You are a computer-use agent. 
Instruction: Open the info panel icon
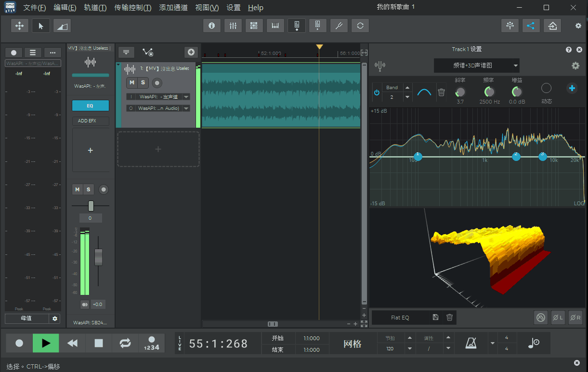[212, 26]
